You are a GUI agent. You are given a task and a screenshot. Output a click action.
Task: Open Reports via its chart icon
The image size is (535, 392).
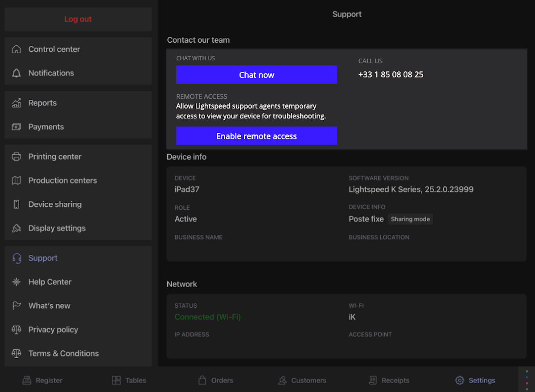[16, 103]
